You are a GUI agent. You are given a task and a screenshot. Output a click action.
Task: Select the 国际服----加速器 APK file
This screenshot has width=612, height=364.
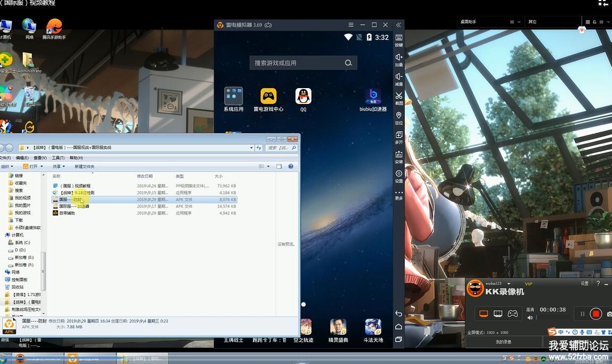point(144,206)
